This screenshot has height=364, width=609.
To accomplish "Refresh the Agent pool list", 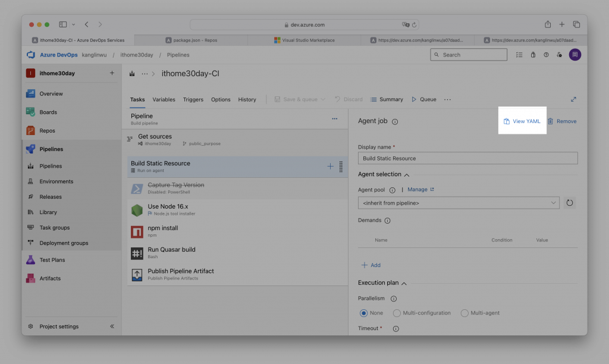I will 569,203.
